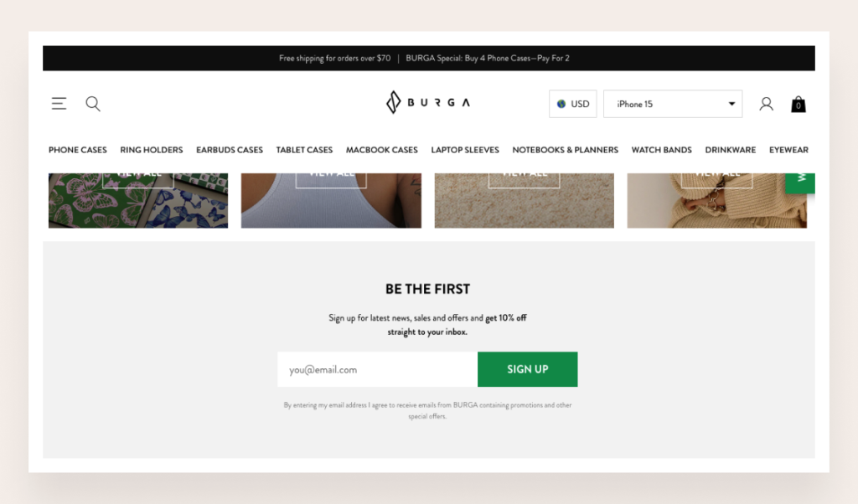Open the shopping bag cart icon

[x=799, y=104]
